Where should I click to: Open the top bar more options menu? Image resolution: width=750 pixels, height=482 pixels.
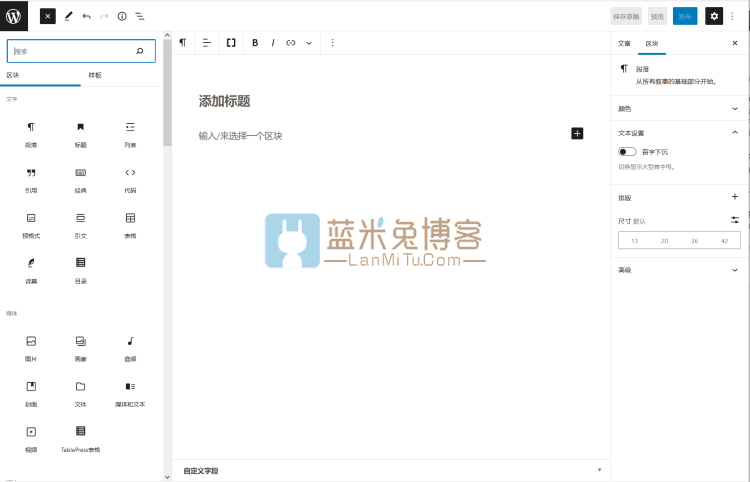(x=732, y=16)
